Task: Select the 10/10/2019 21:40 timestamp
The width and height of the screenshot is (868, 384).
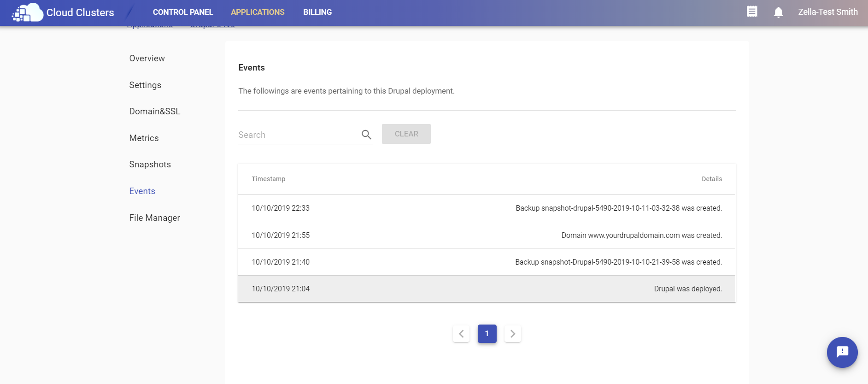Action: point(281,262)
